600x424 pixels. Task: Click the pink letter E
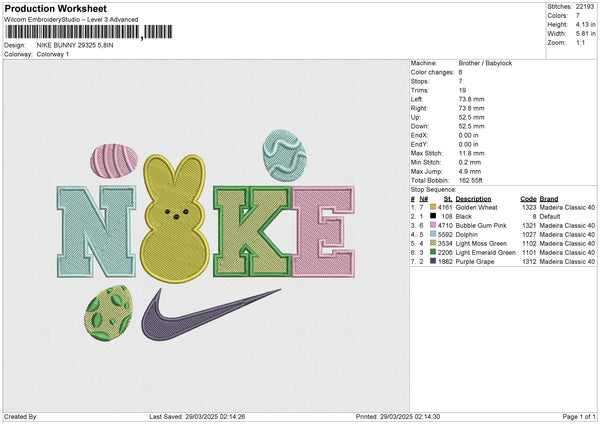coord(324,232)
